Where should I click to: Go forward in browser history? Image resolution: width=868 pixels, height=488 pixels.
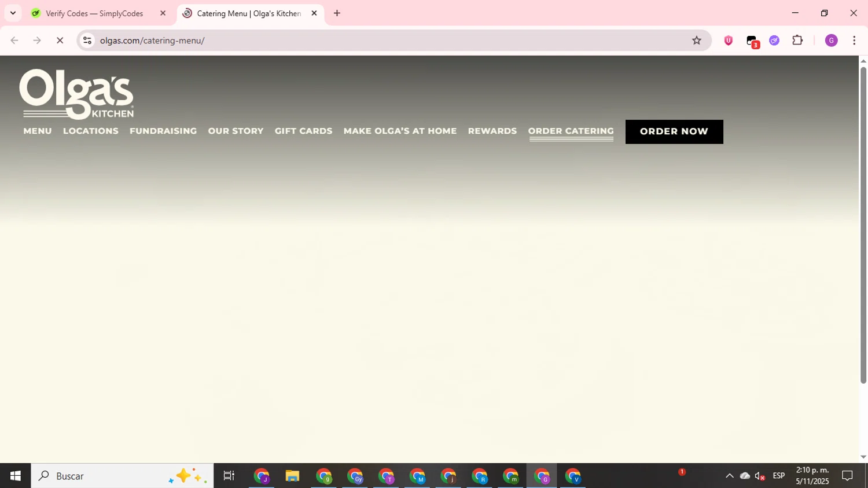37,41
